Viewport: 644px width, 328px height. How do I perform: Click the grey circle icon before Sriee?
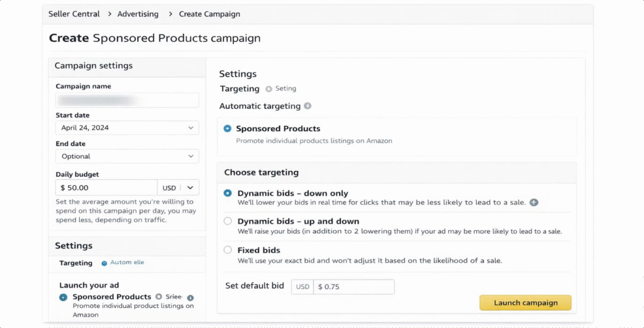pos(159,297)
